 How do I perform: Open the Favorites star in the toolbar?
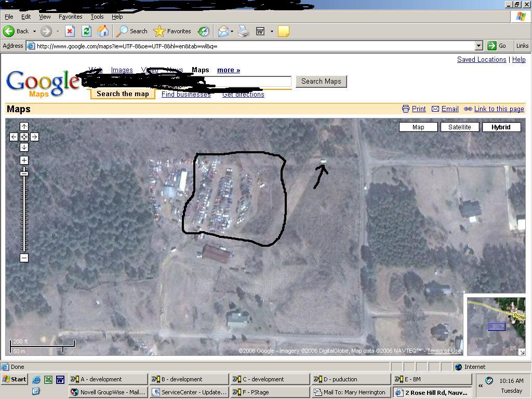coord(172,31)
